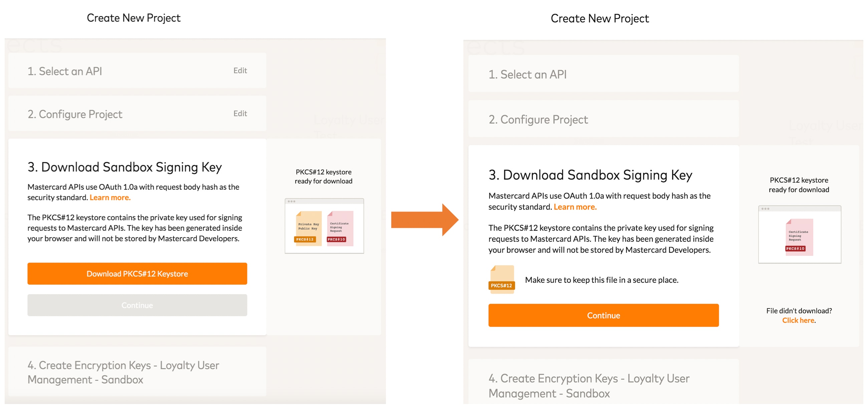Open the Edit link for Select an API

[240, 71]
